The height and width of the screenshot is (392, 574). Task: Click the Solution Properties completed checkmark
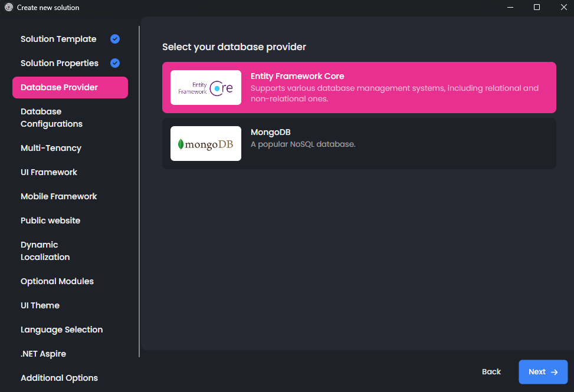point(115,63)
